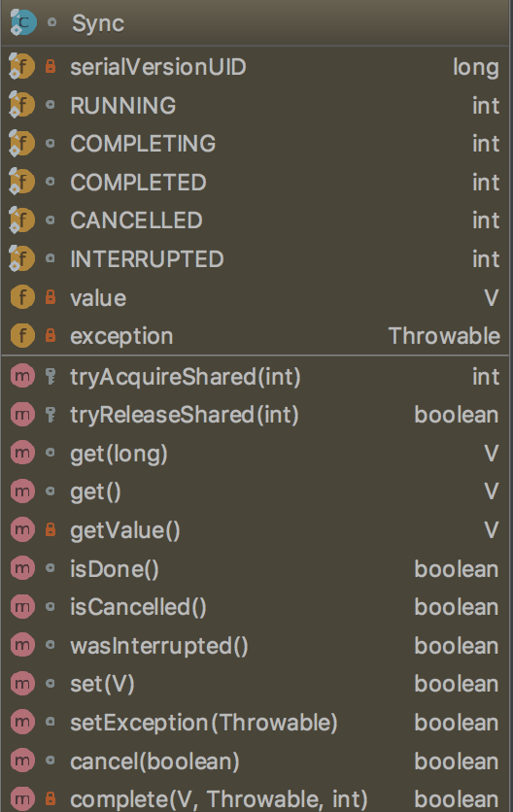Navigate to wasInterrupted() method
Image resolution: width=513 pixels, height=812 pixels.
point(256,645)
